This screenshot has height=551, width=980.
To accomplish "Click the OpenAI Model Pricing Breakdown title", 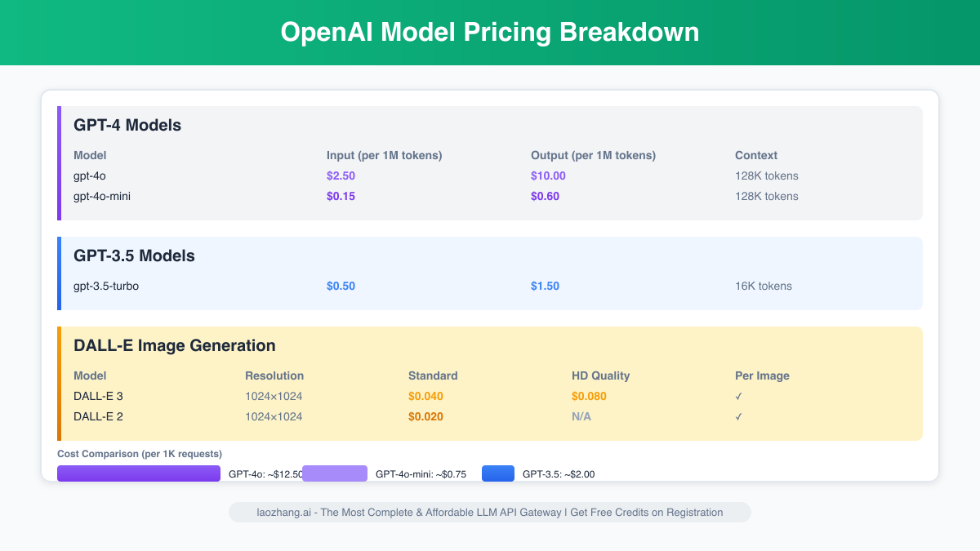I will pos(490,32).
